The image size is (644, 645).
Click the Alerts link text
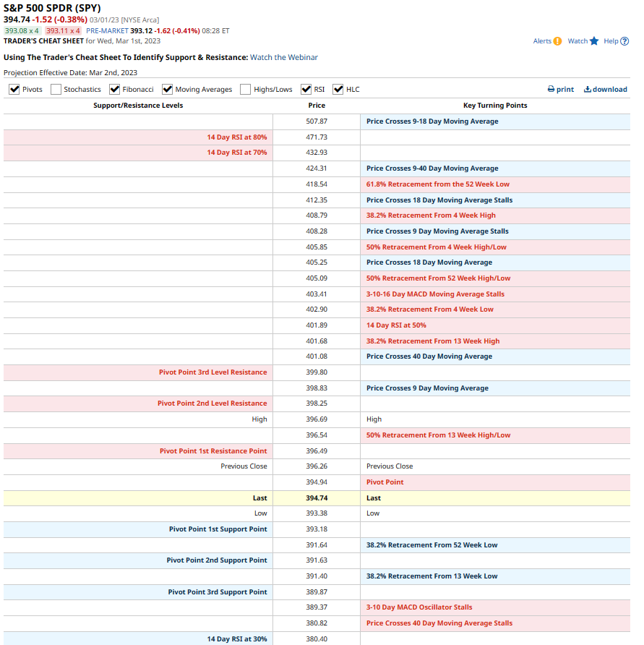[x=542, y=41]
